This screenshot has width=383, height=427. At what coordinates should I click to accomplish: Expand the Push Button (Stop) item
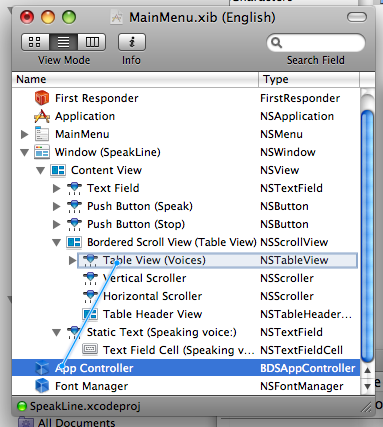pyautogui.click(x=57, y=224)
